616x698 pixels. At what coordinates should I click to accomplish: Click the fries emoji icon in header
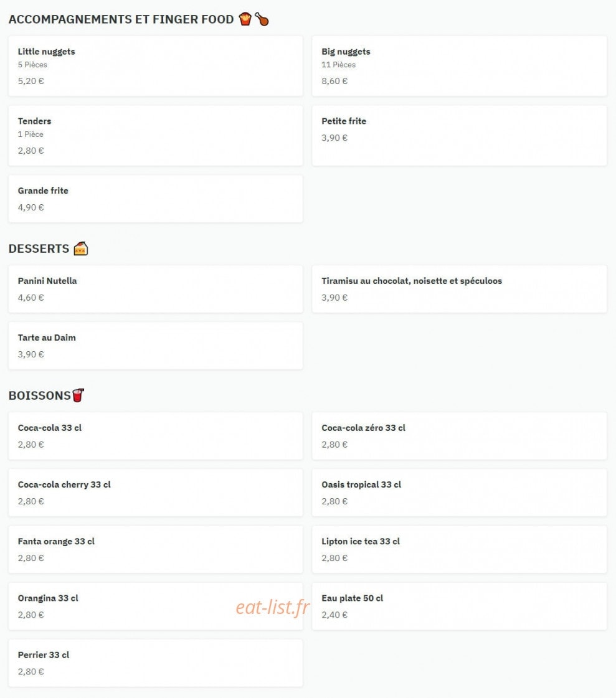245,19
